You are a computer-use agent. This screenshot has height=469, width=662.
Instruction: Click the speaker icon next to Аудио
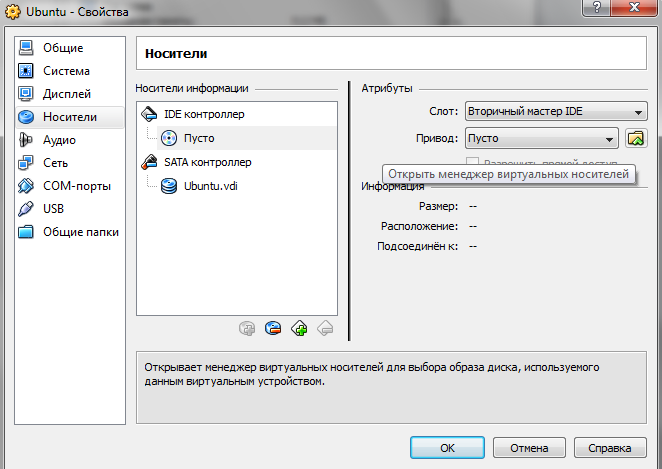[26, 140]
